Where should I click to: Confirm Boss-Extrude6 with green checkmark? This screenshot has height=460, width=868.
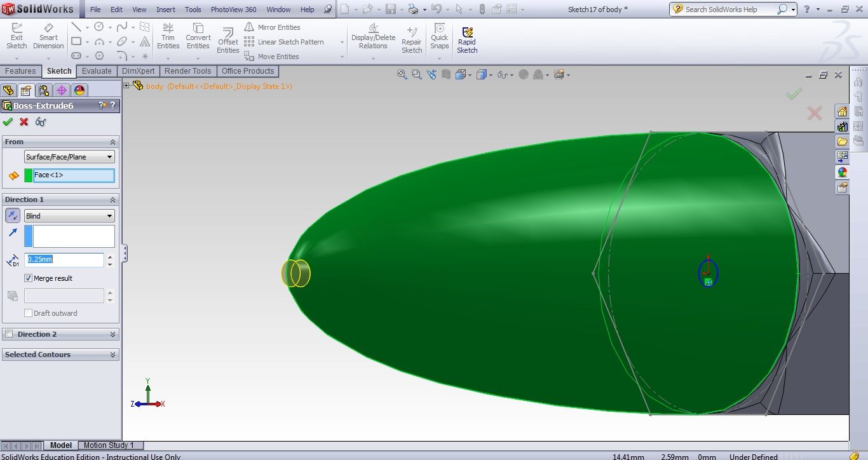pos(8,122)
